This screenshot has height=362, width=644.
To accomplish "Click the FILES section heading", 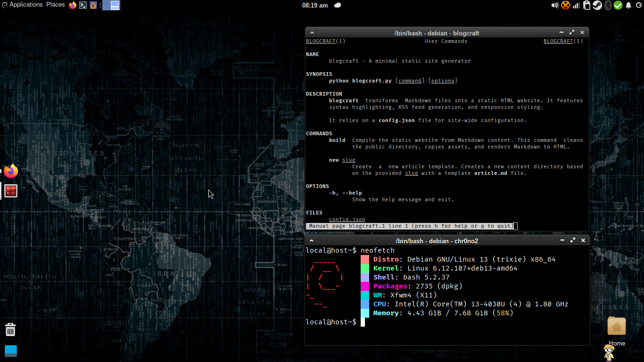I will click(x=314, y=213).
